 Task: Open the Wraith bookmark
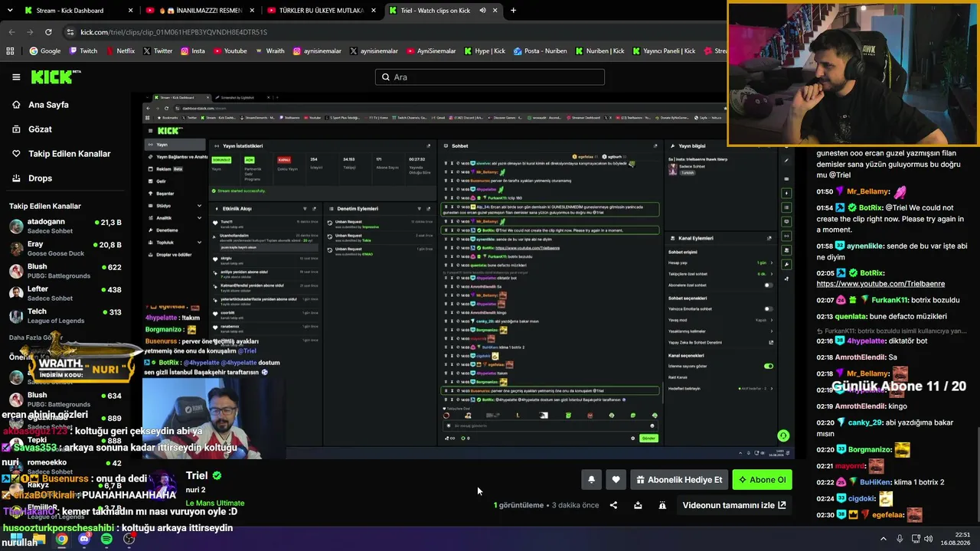[x=269, y=51]
